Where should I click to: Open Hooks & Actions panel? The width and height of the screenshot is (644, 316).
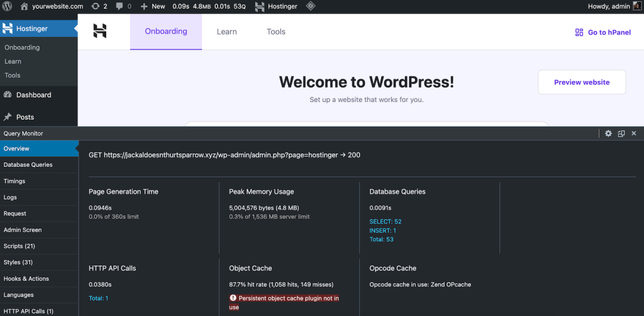[x=39, y=279]
